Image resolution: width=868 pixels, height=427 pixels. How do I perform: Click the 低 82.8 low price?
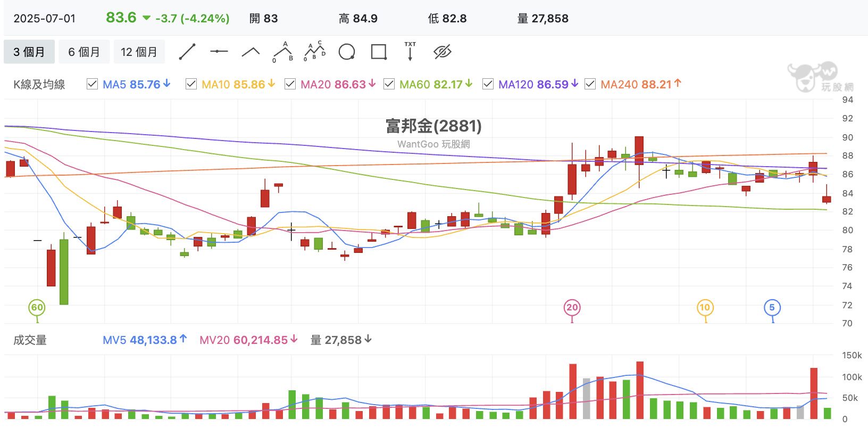447,19
